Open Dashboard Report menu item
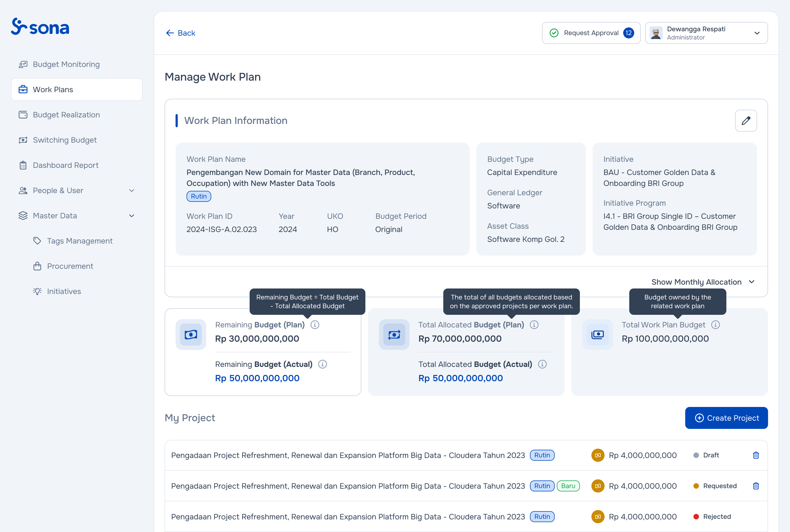Viewport: 790px width, 532px height. point(77,165)
